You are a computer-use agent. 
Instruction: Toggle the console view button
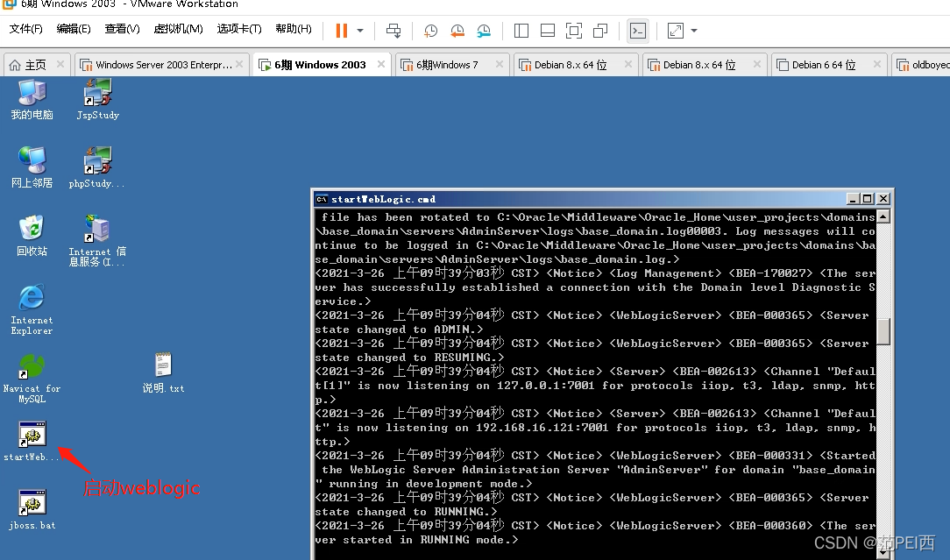tap(638, 31)
